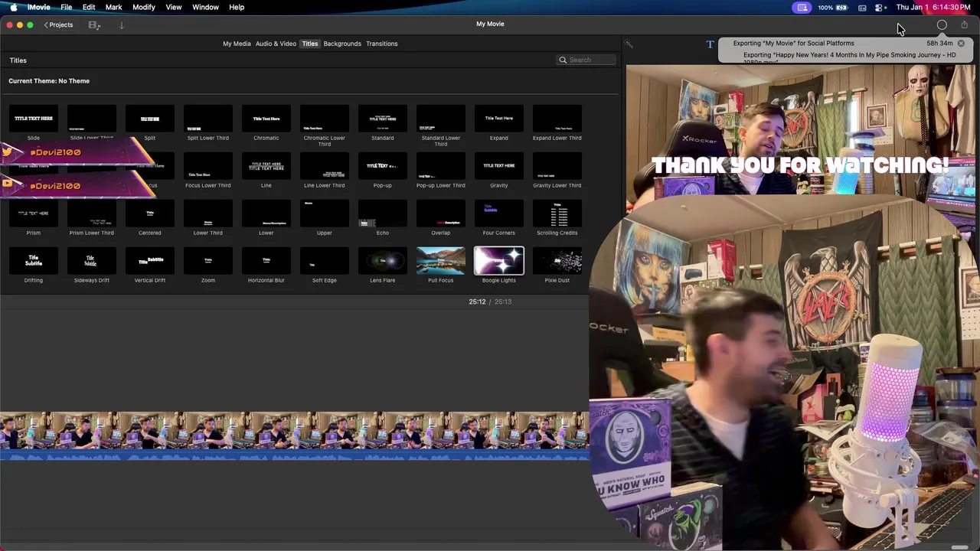
Task: Open the Modify menu
Action: tap(144, 7)
